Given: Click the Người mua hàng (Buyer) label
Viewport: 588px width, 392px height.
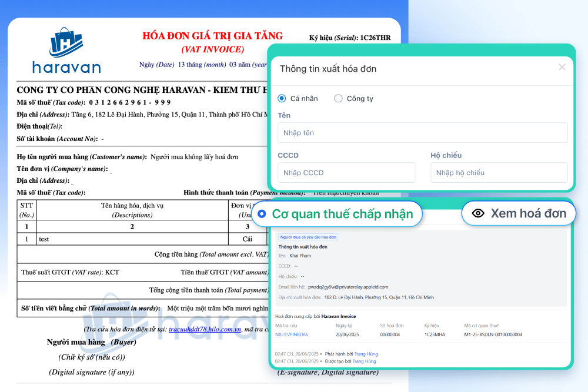Looking at the screenshot, I should click(x=92, y=342).
